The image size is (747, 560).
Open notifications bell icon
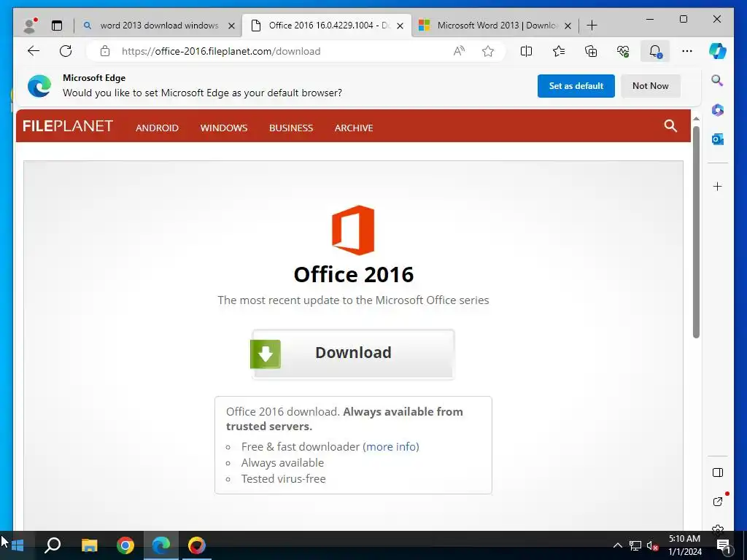coord(655,51)
